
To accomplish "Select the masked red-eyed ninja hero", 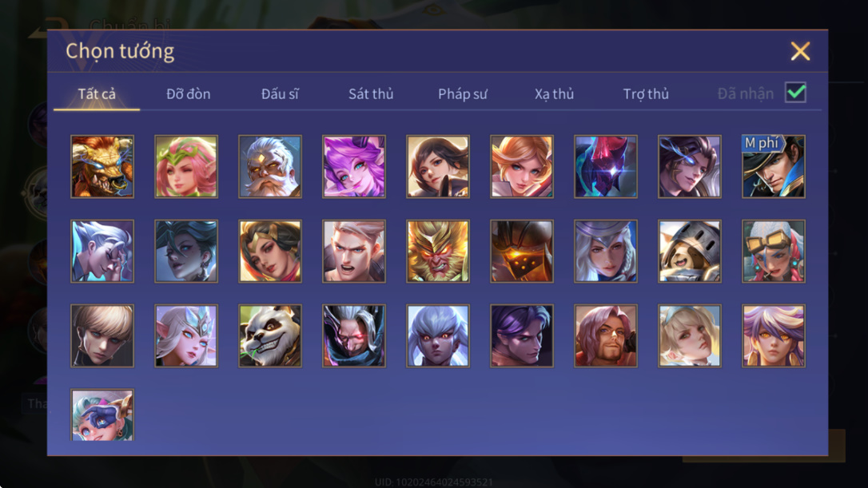I will [354, 335].
